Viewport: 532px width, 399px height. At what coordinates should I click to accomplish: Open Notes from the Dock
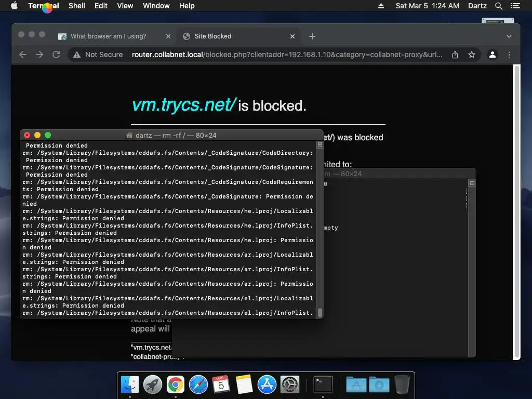click(244, 385)
